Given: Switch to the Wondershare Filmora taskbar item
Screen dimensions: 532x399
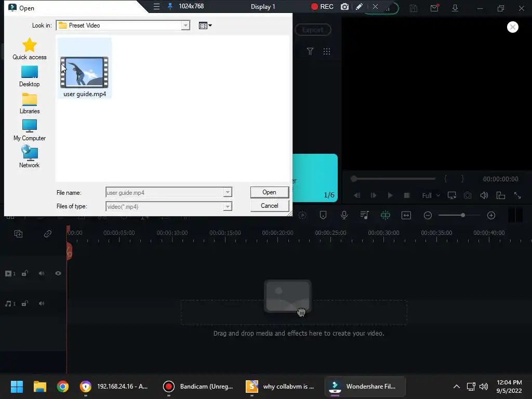Looking at the screenshot, I should click(x=365, y=387).
